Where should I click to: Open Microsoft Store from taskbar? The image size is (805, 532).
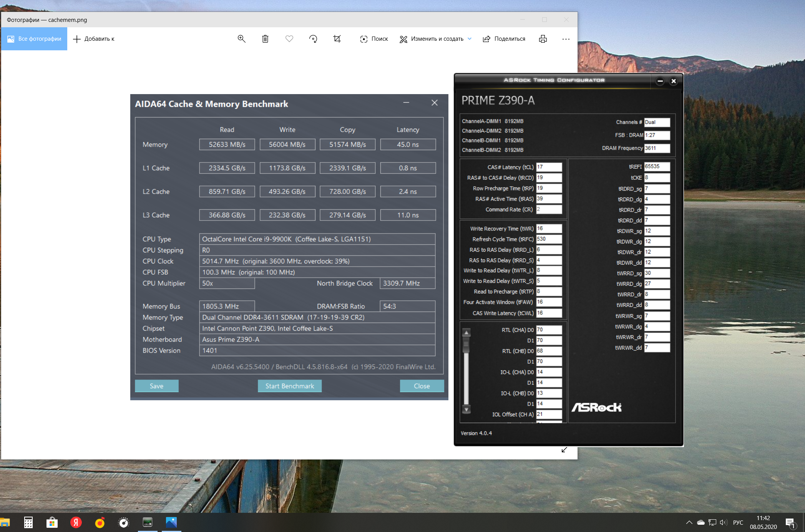tap(52, 522)
